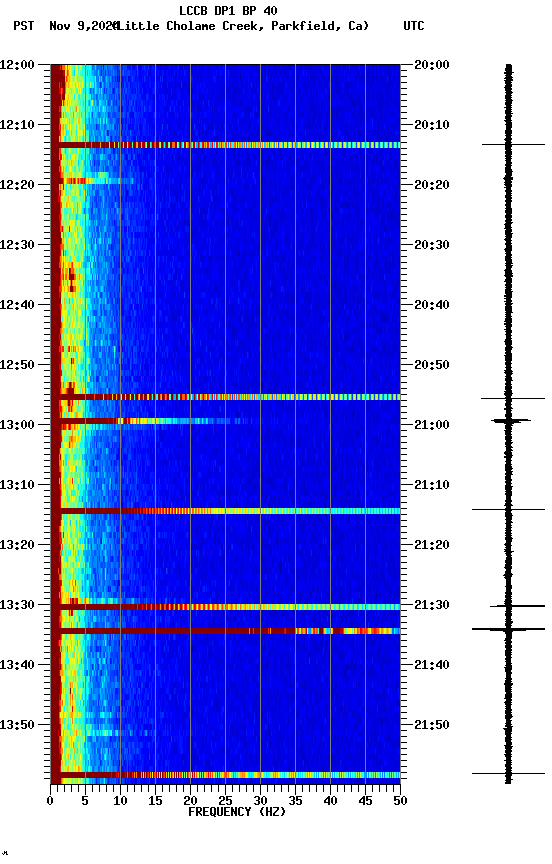
Task: Click the 20 Hz frequency axis label
Action: tap(190, 801)
